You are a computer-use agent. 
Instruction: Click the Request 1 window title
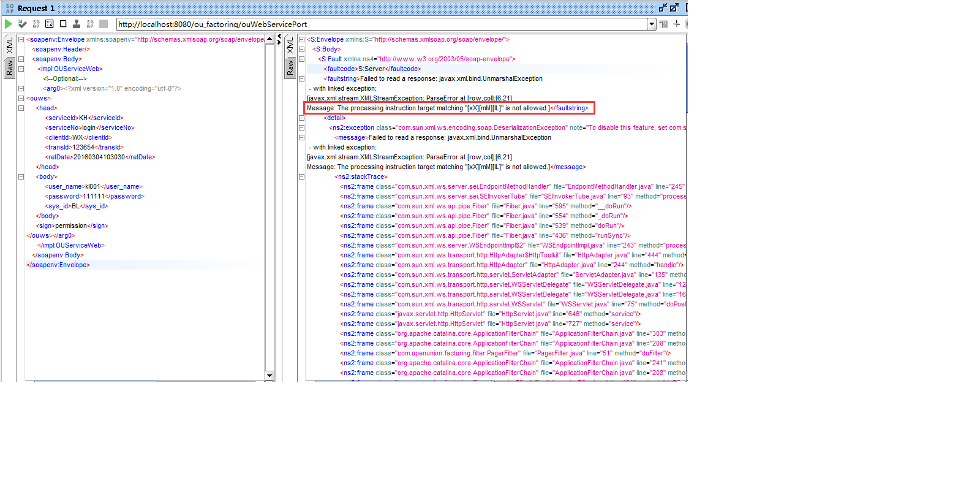[36, 8]
